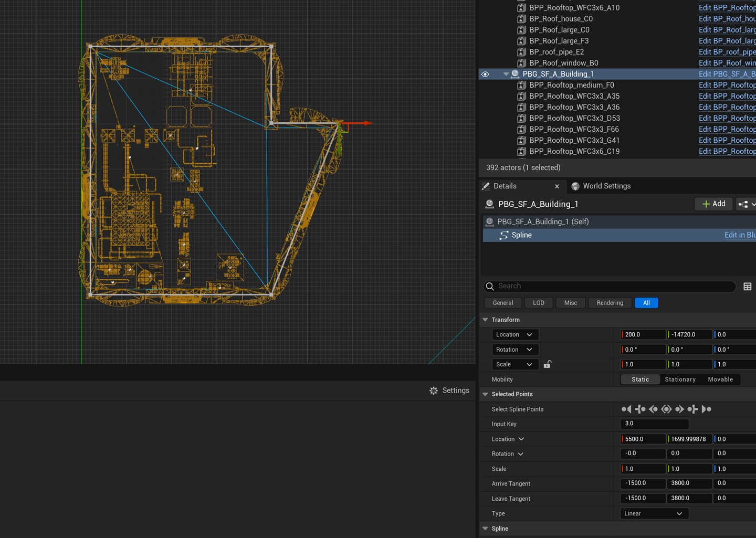Select first spline point icon

tap(626, 409)
